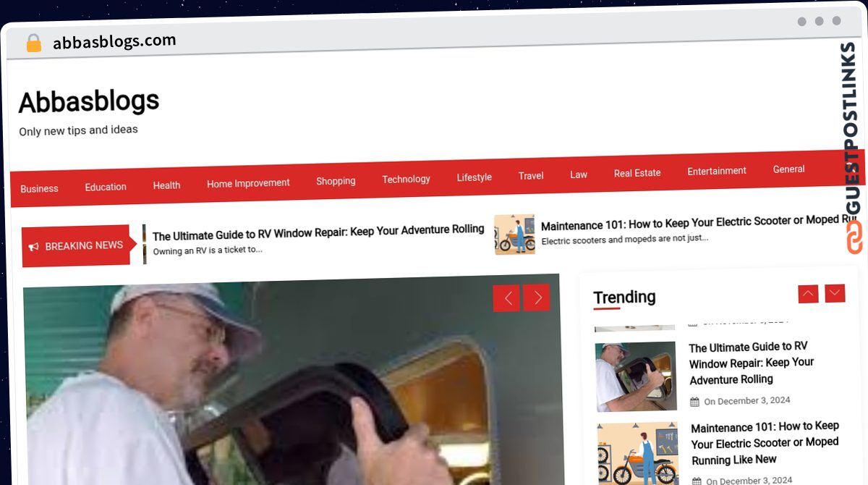Open Trending article Ultimate Guide to RV Window Repair
This screenshot has height=485, width=868.
(x=752, y=363)
